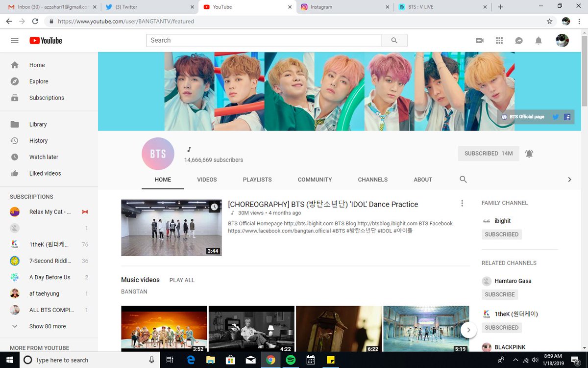Screen dimensions: 588x368
Task: Open the messages icon in header
Action: [519, 41]
